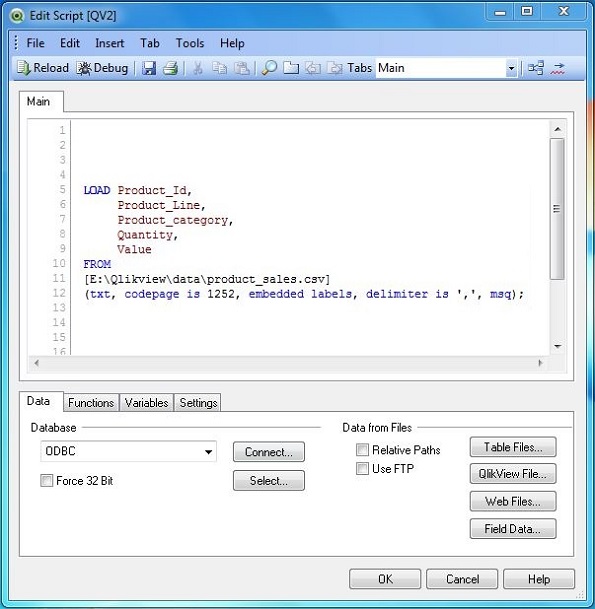Click the editor scroll up arrow
The width and height of the screenshot is (595, 609).
[558, 129]
